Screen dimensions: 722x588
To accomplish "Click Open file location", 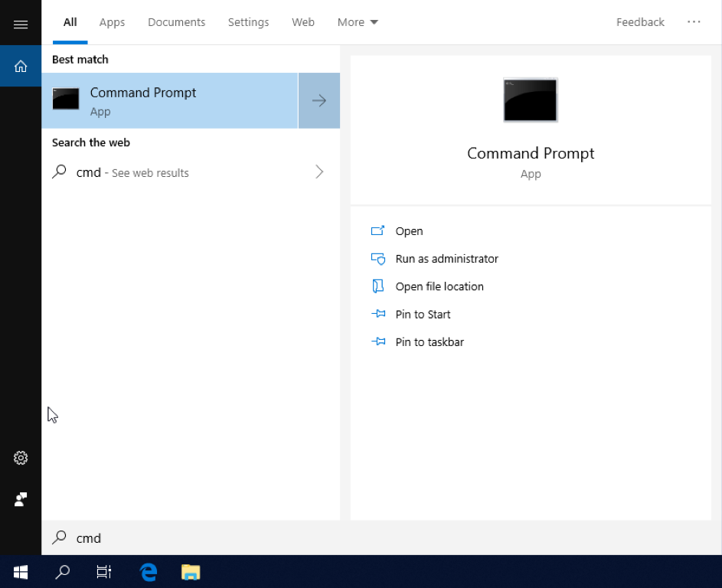I will pyautogui.click(x=439, y=286).
